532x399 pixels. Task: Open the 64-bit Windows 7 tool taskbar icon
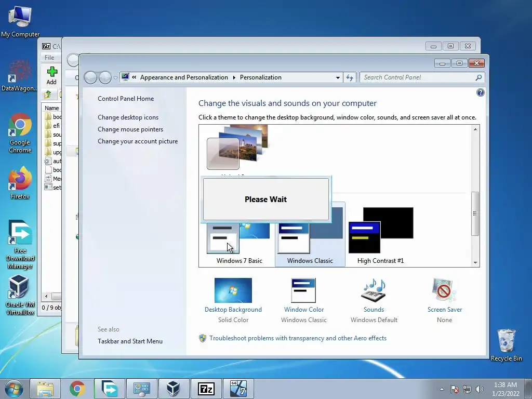tap(238, 389)
